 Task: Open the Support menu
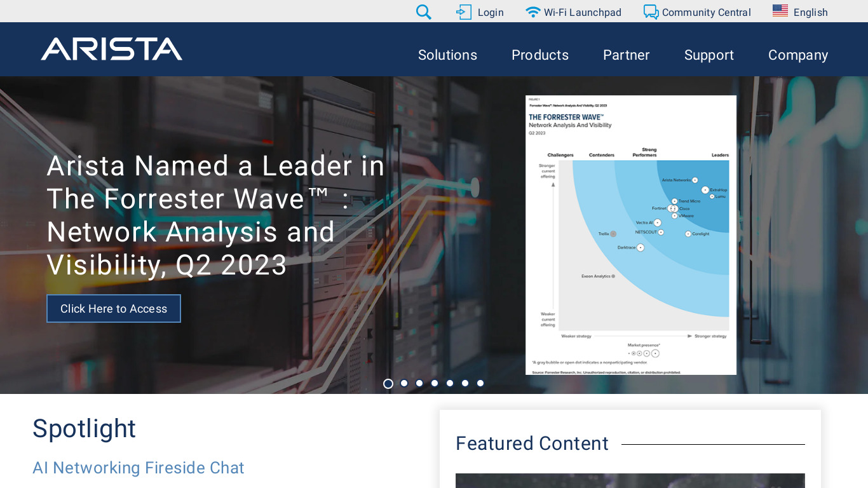click(x=709, y=55)
